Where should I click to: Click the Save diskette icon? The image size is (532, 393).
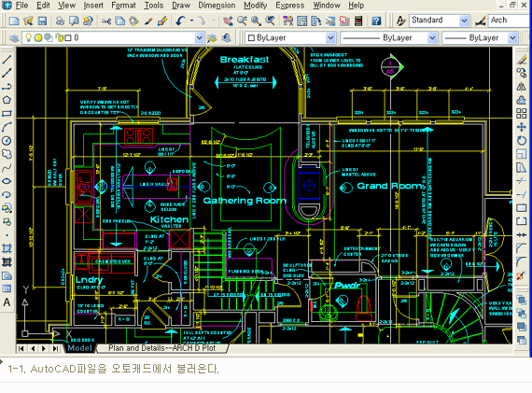click(42, 21)
